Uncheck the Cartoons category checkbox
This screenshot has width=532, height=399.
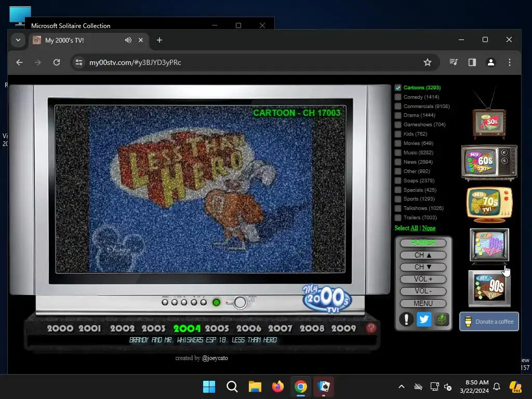pos(398,87)
